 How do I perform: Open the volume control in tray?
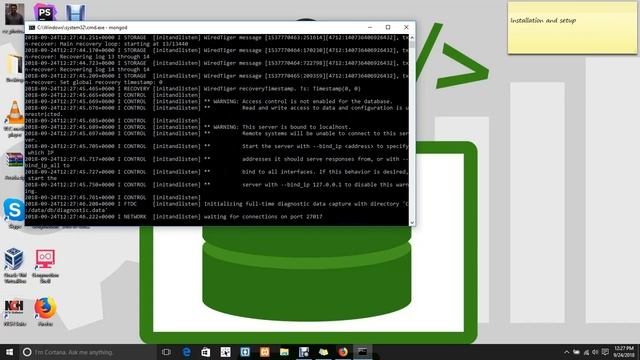[x=595, y=352]
